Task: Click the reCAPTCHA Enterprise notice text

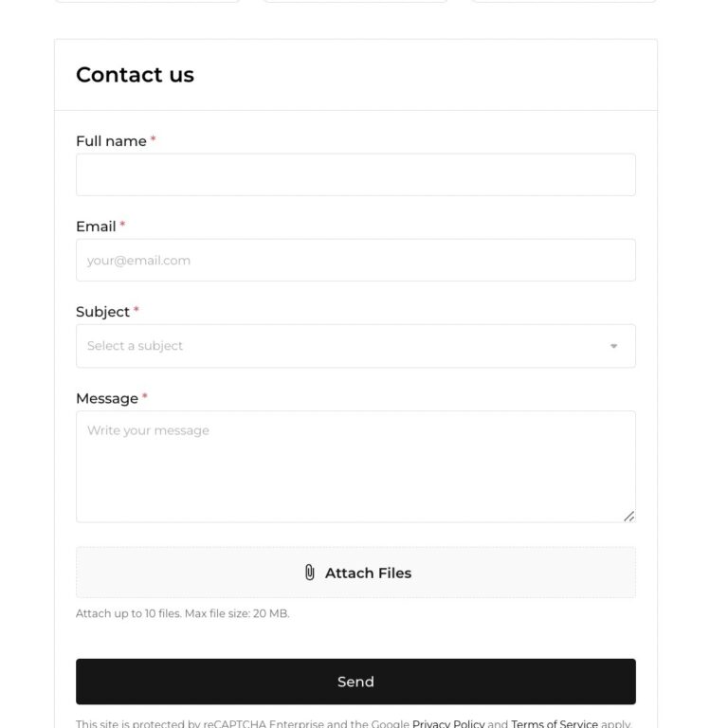Action: click(x=242, y=724)
